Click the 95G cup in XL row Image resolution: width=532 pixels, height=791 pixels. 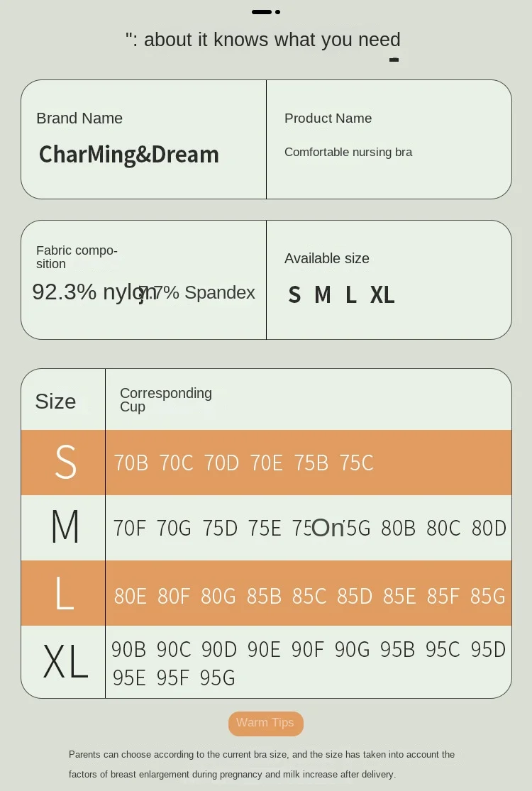pos(217,678)
